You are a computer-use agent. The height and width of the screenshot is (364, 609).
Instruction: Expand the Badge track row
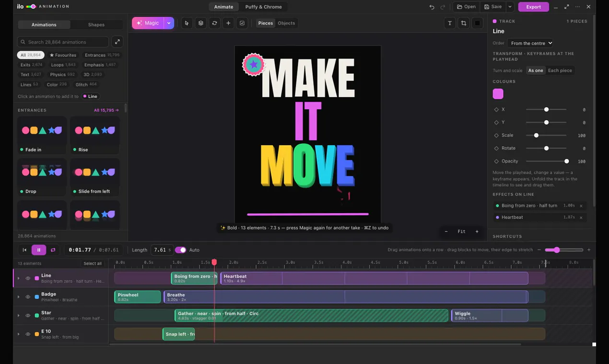click(19, 297)
